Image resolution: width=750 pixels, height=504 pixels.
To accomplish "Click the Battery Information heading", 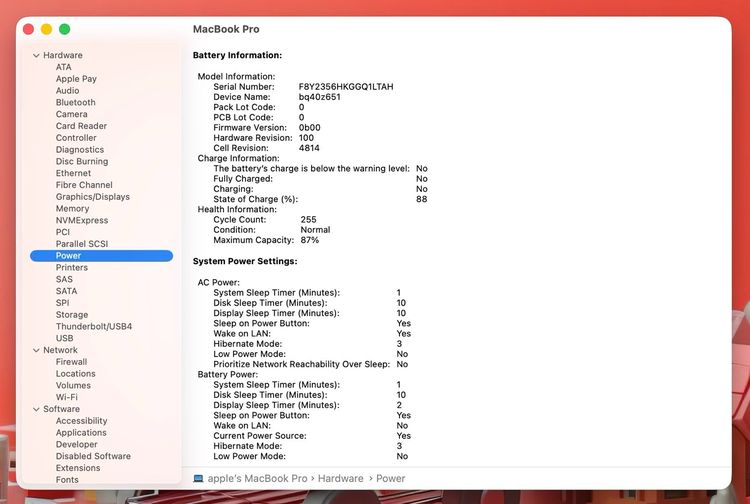I will [x=237, y=55].
